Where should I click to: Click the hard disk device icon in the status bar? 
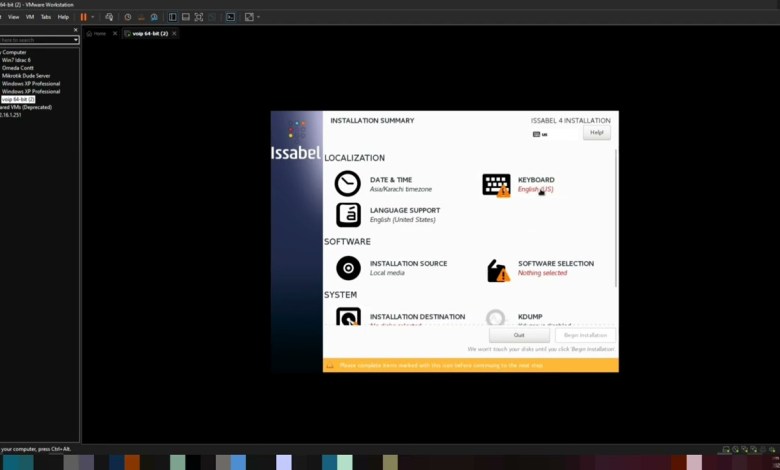click(x=726, y=449)
